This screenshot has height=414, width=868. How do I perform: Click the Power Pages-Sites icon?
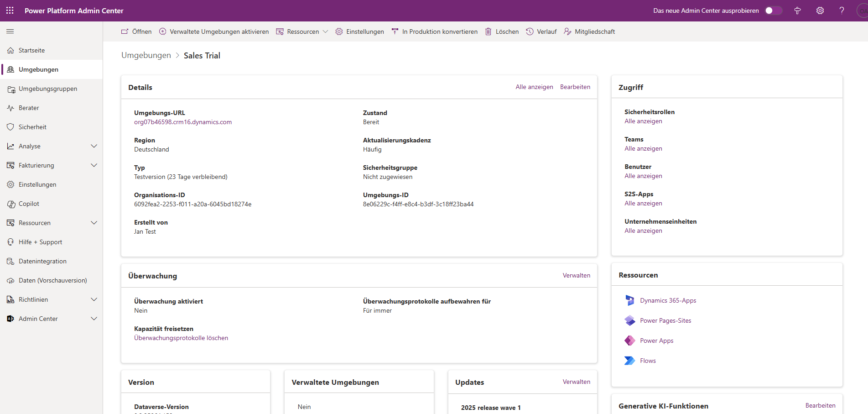point(630,320)
